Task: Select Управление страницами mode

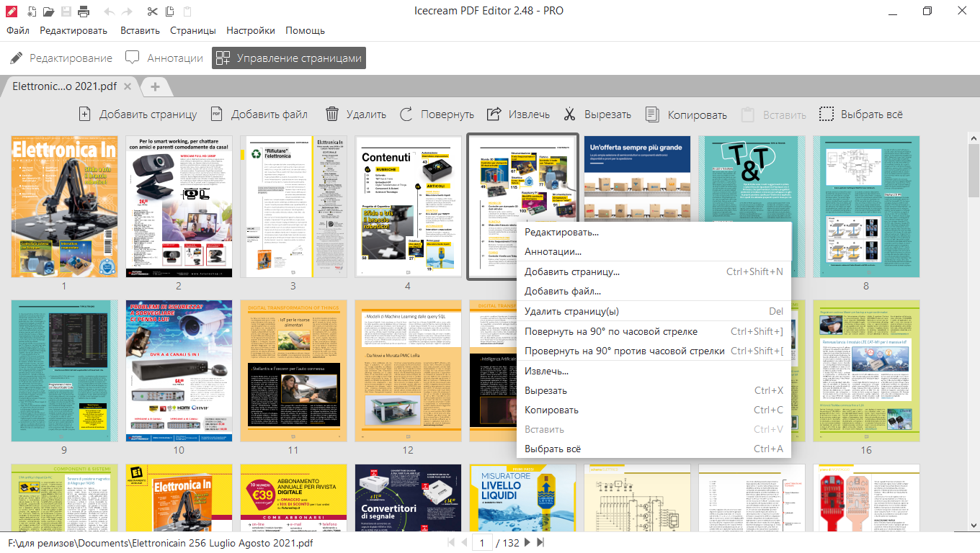Action: [289, 58]
